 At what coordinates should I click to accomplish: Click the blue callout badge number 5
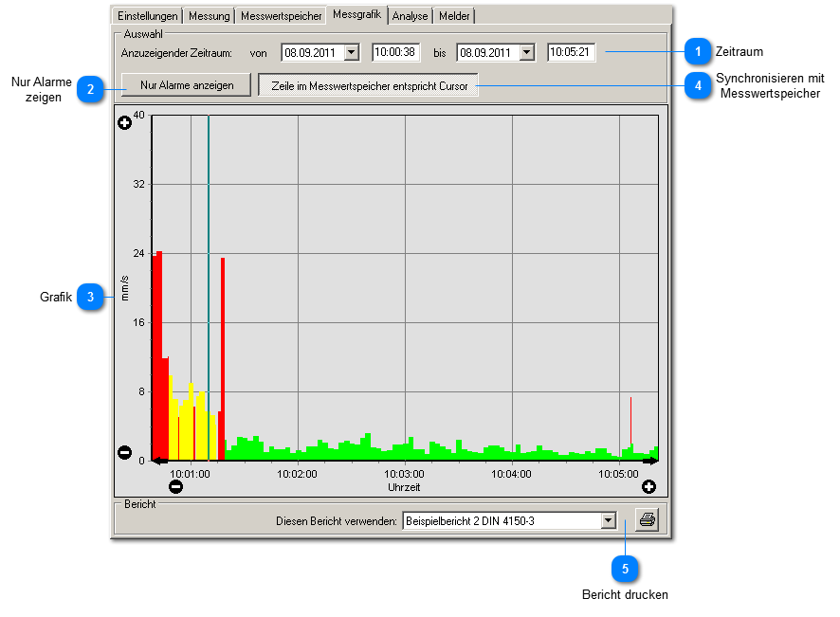click(x=624, y=569)
